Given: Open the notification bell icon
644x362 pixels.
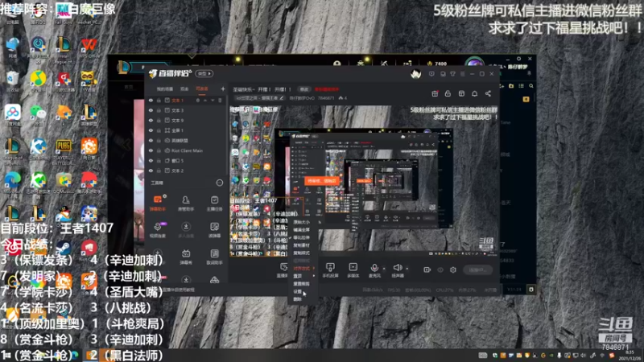Looking at the screenshot, I should tap(474, 93).
